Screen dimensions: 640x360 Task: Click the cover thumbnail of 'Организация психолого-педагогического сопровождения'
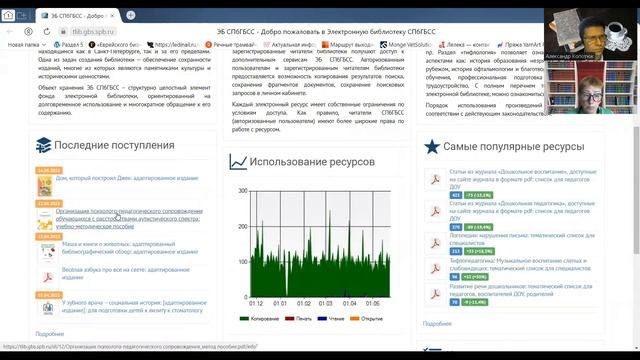click(x=45, y=220)
